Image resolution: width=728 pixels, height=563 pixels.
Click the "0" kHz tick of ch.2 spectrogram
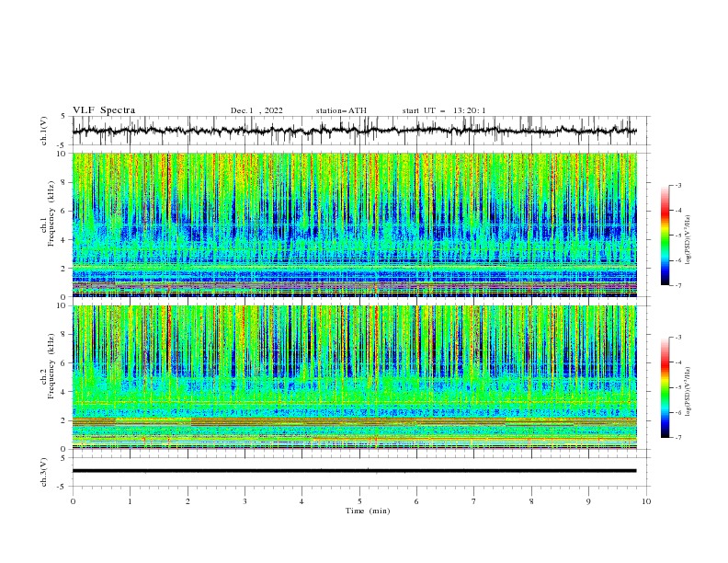65,449
